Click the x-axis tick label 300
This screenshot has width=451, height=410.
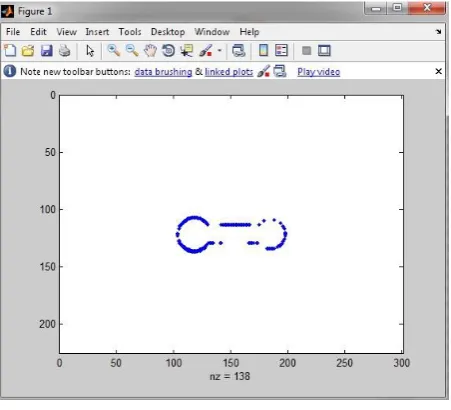[x=401, y=363]
